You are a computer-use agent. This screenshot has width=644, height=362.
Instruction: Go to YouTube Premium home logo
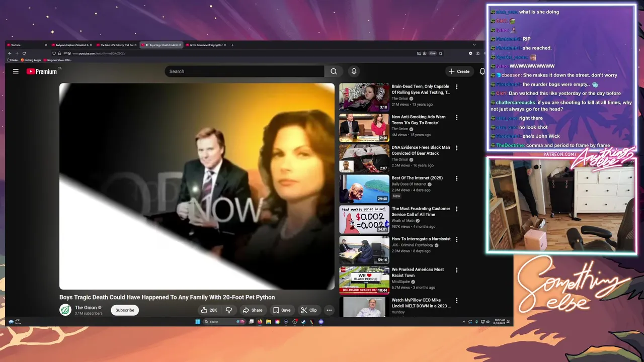click(x=42, y=71)
